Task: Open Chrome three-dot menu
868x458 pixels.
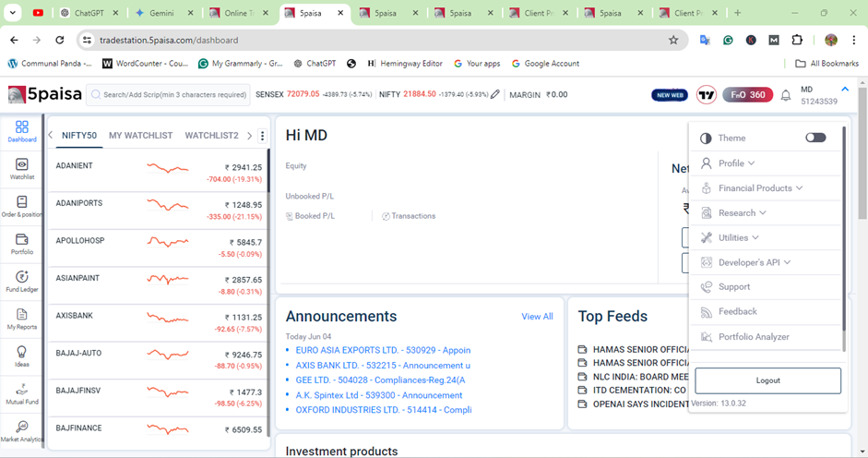Action: 853,40
